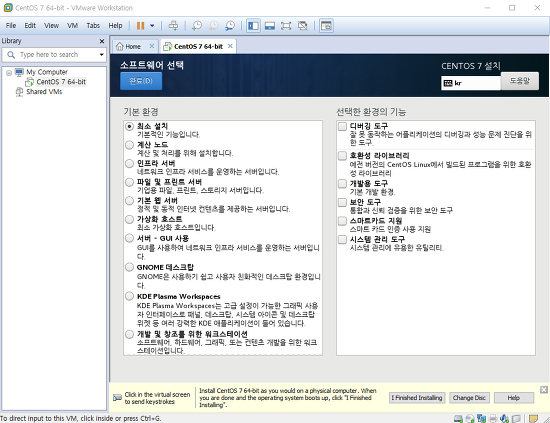Click the Full Screen mode toolbar icon
Image resolution: width=550 pixels, height=423 pixels.
[286, 26]
